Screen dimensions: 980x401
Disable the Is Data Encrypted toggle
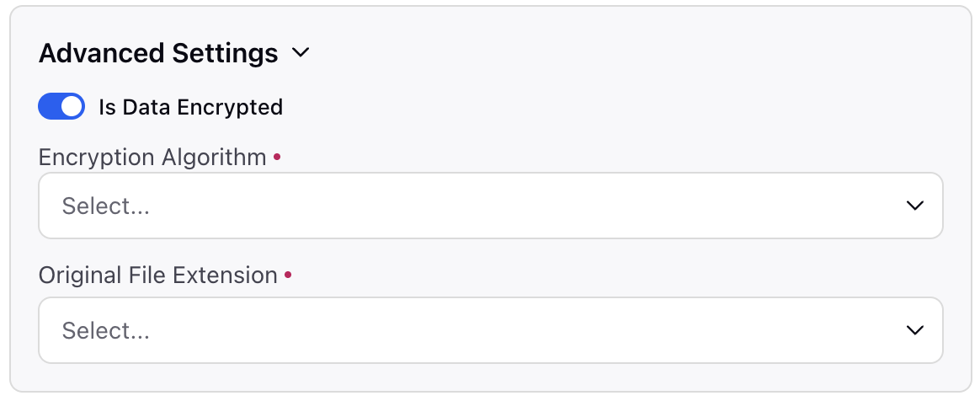[x=61, y=106]
